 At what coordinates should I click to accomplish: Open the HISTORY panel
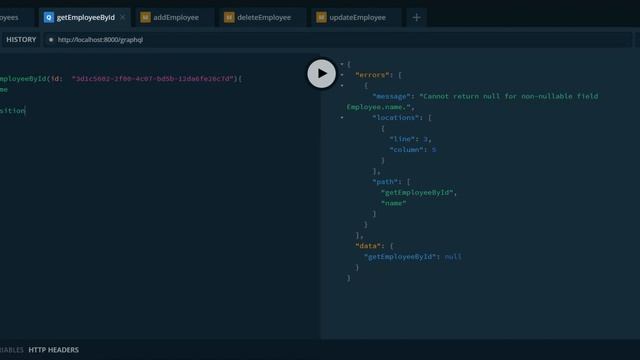pyautogui.click(x=21, y=40)
